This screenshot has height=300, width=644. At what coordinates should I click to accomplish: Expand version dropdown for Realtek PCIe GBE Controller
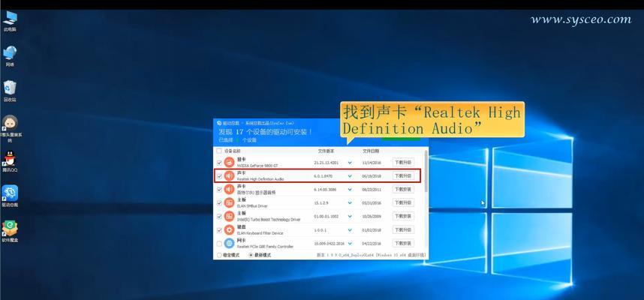click(350, 243)
